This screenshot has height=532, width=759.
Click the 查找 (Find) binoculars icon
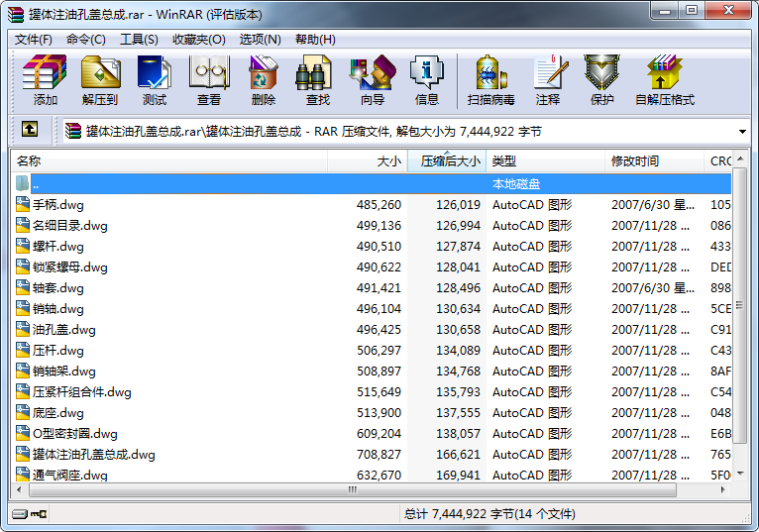[314, 72]
